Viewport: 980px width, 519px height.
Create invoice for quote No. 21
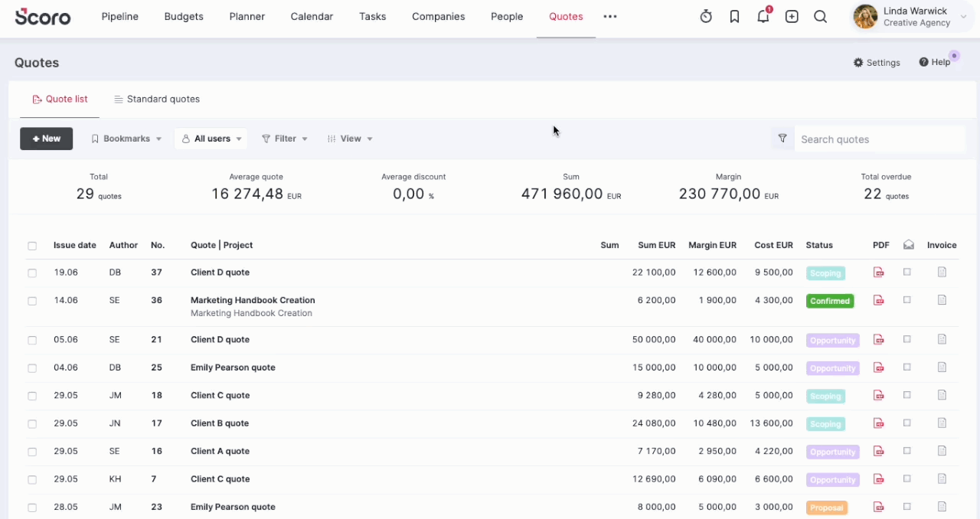(x=942, y=339)
